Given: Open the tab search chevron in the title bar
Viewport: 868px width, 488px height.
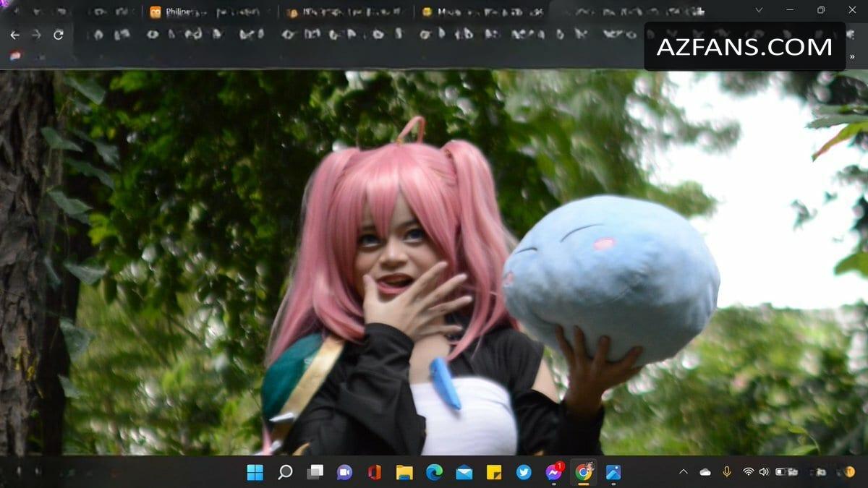Looking at the screenshot, I should pyautogui.click(x=759, y=10).
